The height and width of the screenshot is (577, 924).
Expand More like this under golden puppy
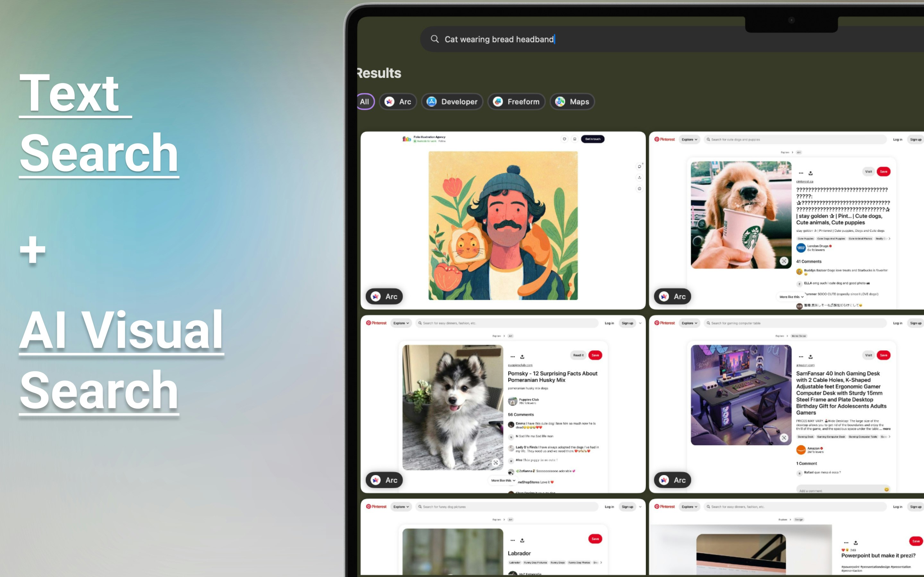[x=791, y=297]
